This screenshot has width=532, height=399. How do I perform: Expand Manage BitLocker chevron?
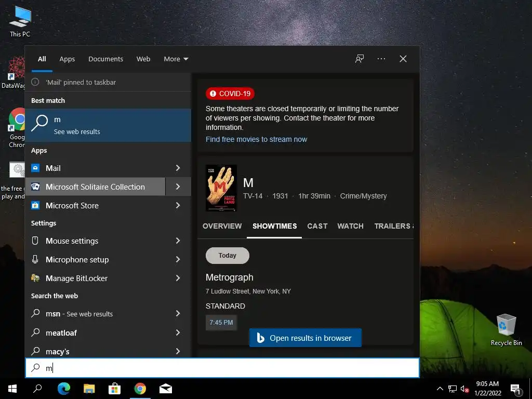point(178,278)
